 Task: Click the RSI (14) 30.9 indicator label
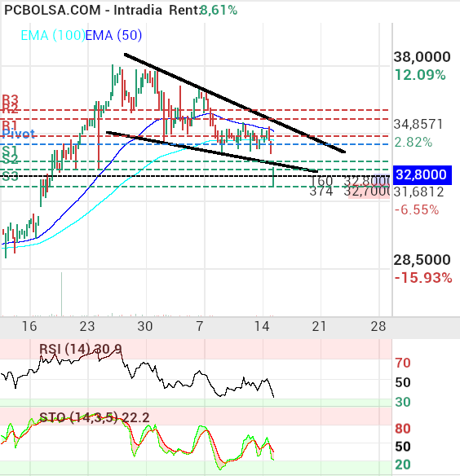click(81, 349)
